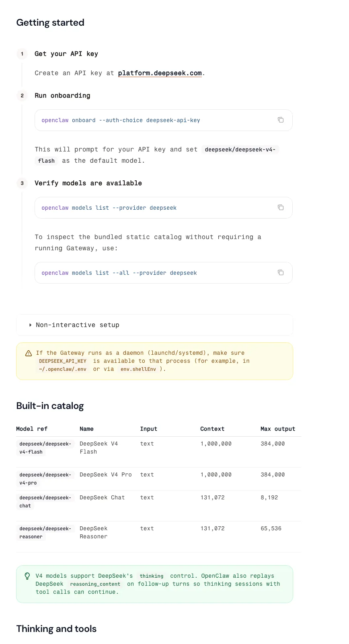Select the deepseek/deepseek-v4-flash model ref cell

coord(45,448)
